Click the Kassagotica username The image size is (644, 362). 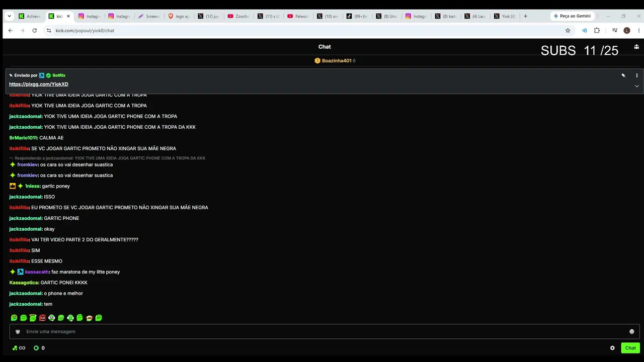click(24, 283)
